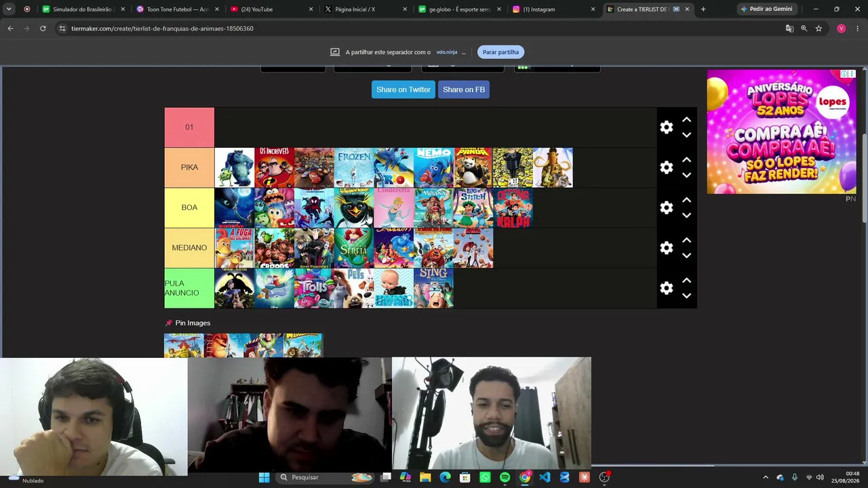Open settings gear for the BOA tier
This screenshot has height=488, width=868.
pos(667,207)
